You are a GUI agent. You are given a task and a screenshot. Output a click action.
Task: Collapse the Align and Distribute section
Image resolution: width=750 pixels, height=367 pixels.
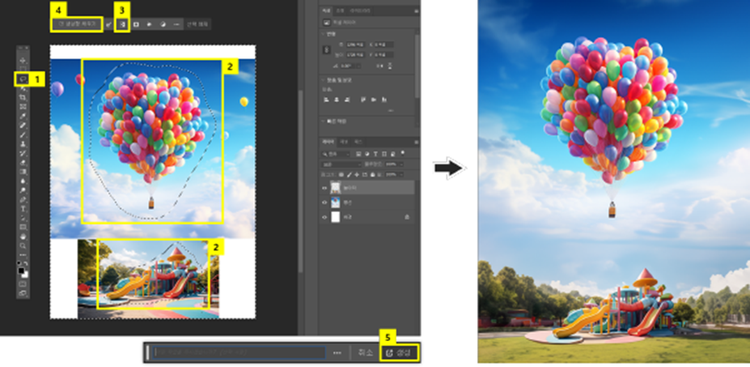(x=322, y=80)
